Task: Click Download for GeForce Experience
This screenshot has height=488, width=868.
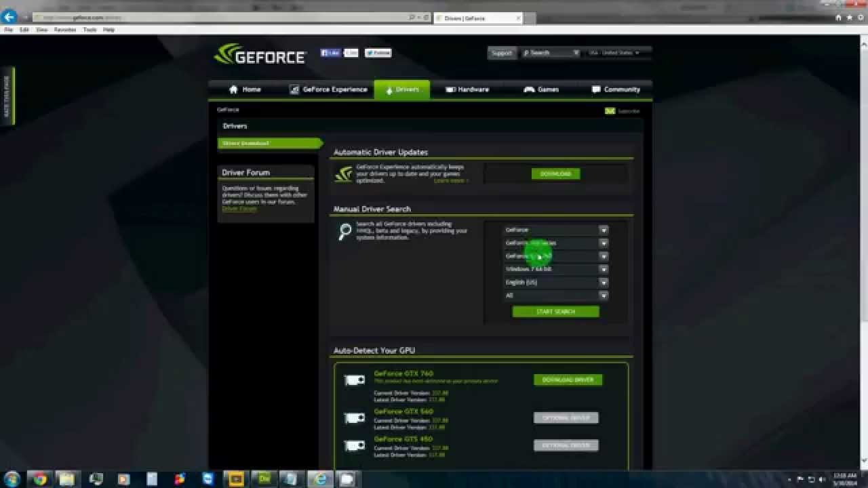Action: 555,174
